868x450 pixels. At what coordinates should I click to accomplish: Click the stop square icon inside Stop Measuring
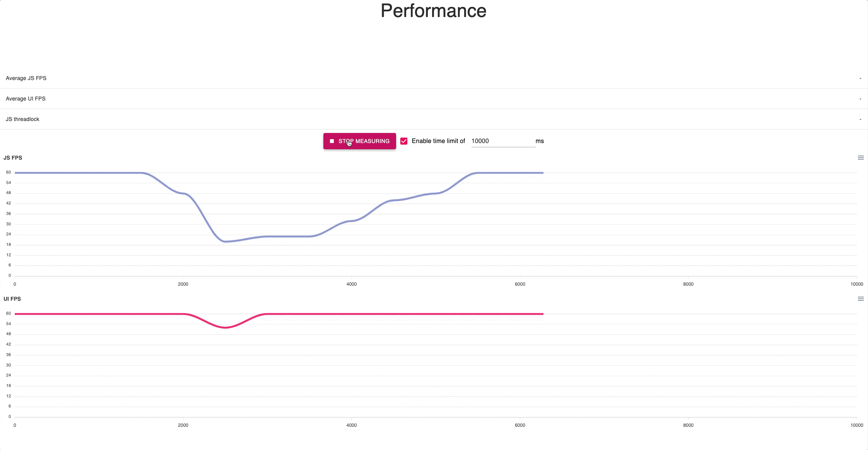coord(332,141)
